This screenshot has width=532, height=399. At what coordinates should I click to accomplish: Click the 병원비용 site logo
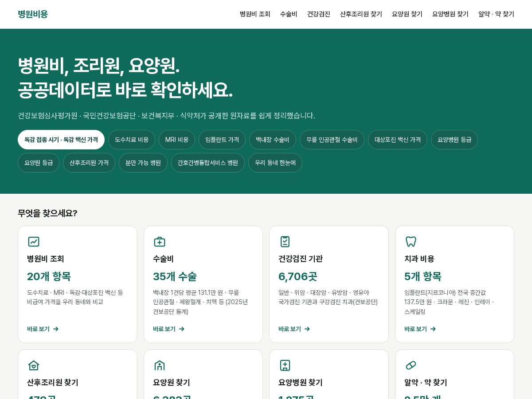33,14
